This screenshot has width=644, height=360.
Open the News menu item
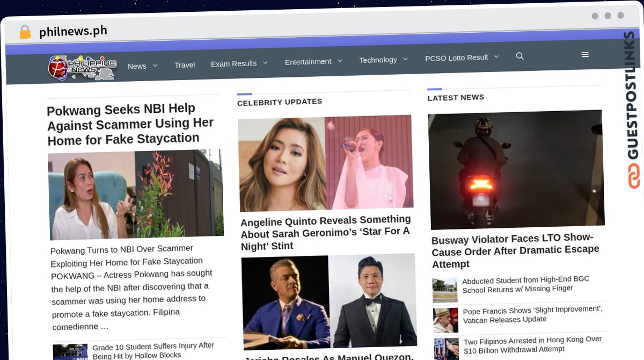click(x=137, y=66)
